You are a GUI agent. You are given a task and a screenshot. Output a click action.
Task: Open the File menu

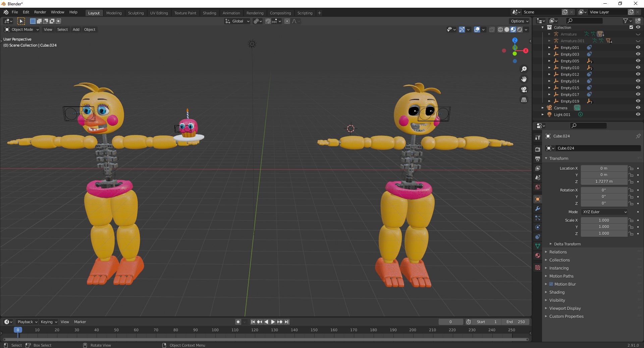coord(15,12)
